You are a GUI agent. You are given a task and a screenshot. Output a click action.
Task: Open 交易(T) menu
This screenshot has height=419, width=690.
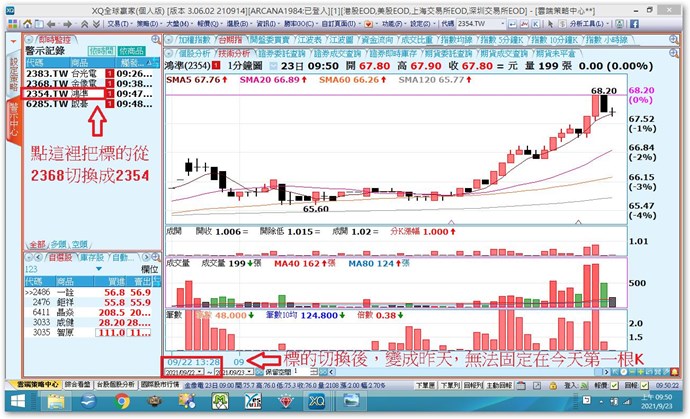coord(118,24)
